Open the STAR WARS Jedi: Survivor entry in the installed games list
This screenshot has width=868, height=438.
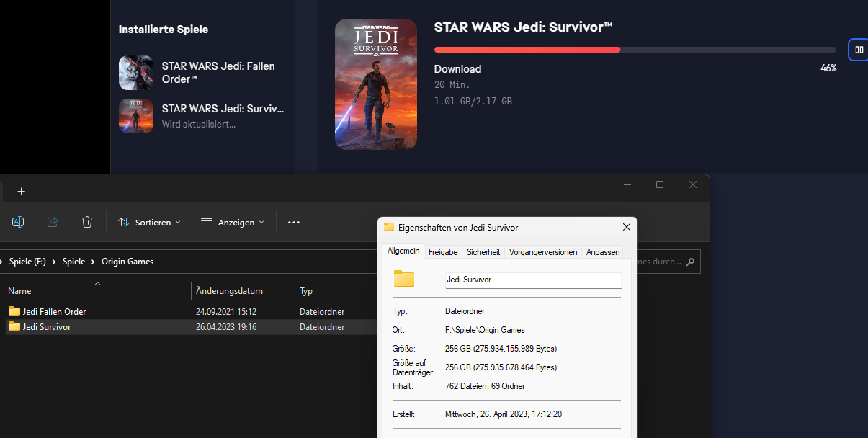pyautogui.click(x=223, y=109)
